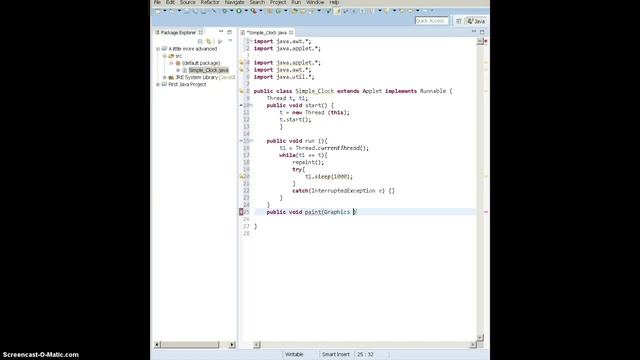Maximize the editor area
640x360 pixels.
[482, 31]
